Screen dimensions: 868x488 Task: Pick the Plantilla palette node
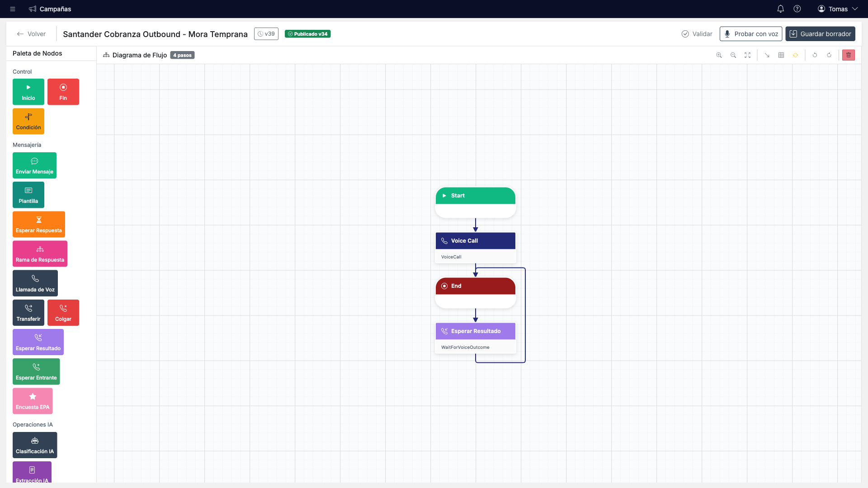click(28, 195)
